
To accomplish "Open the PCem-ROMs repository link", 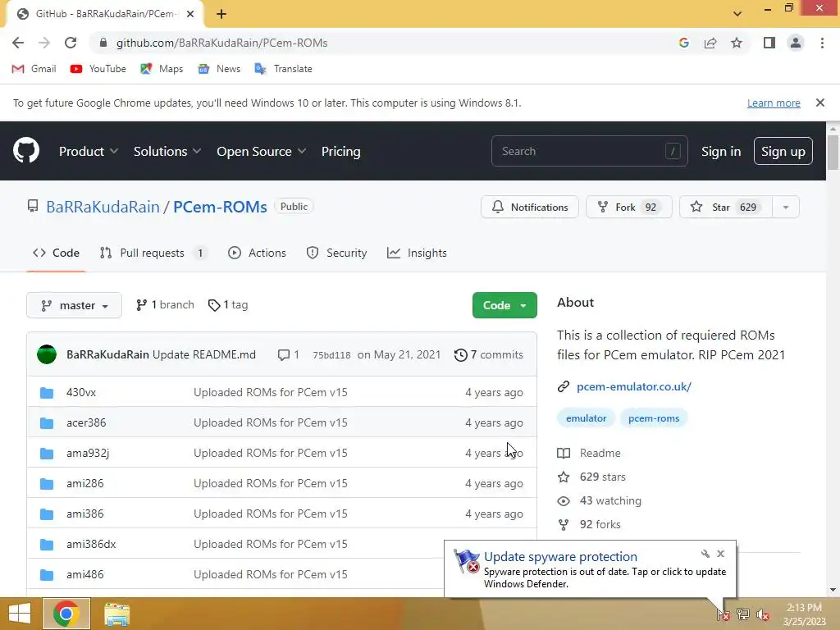I will pos(220,207).
